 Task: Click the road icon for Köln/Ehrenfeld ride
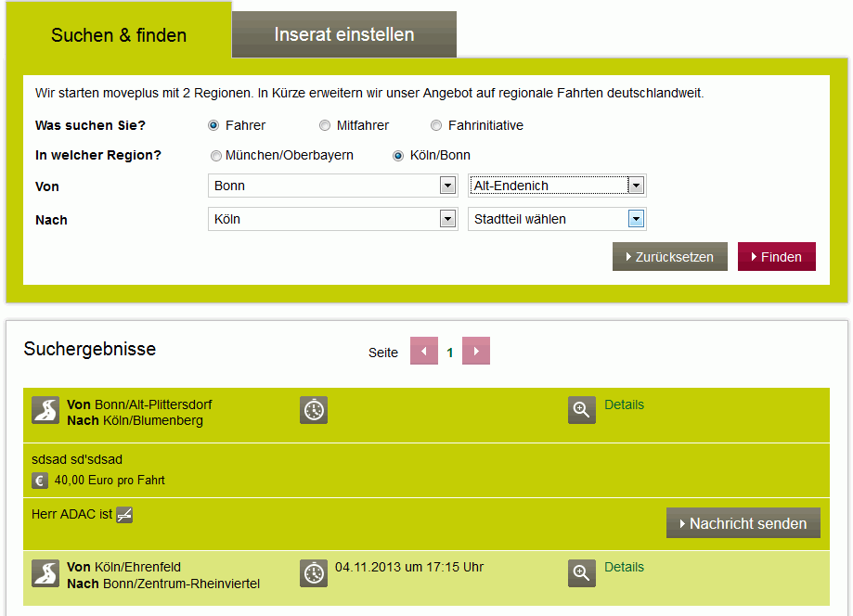pyautogui.click(x=45, y=573)
